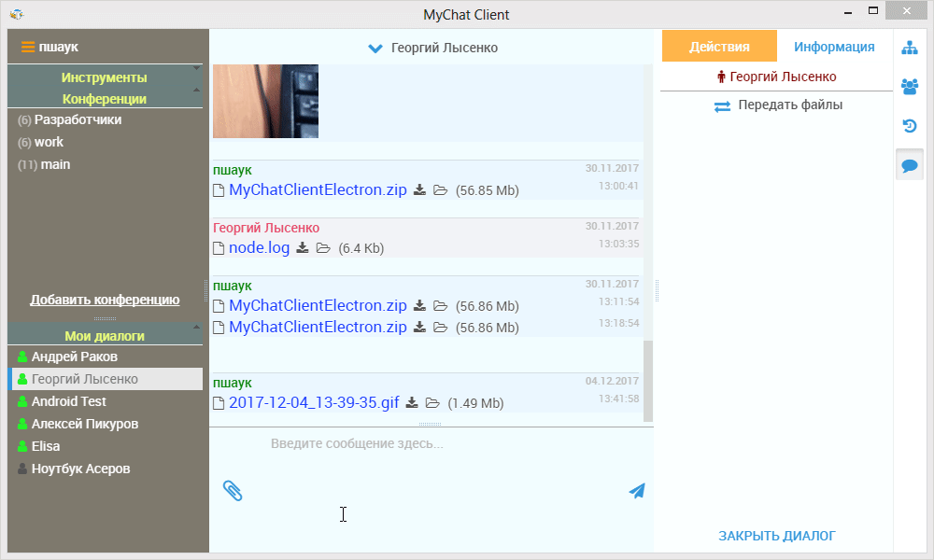The width and height of the screenshot is (934, 560).
Task: Choose Передать файлы action
Action: pos(778,105)
